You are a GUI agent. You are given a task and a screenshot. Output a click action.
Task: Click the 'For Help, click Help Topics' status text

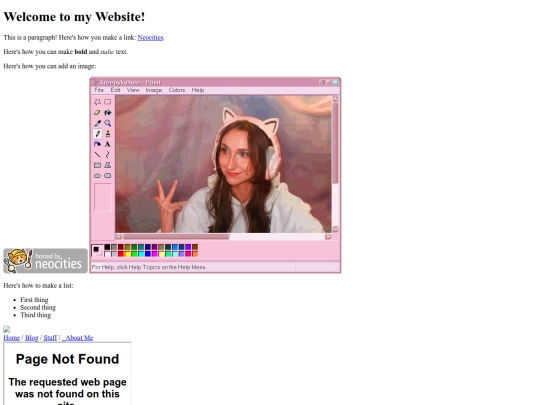click(148, 267)
